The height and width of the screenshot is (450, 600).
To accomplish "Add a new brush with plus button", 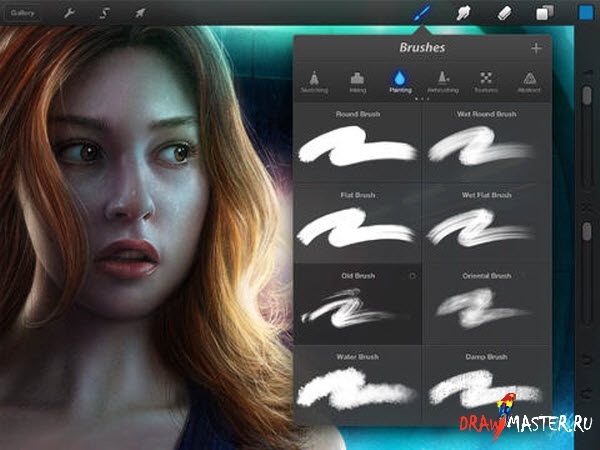I will click(536, 48).
